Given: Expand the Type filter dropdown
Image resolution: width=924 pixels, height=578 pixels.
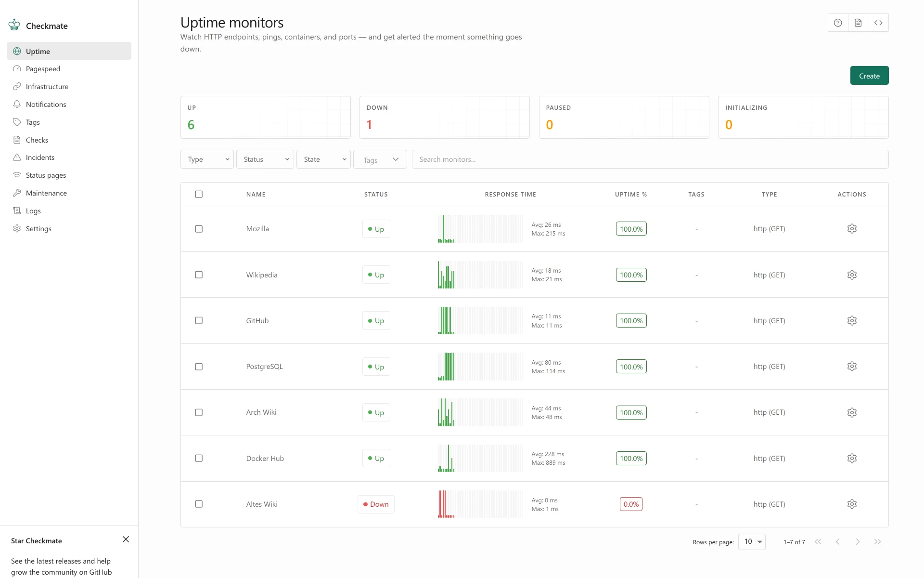Looking at the screenshot, I should click(207, 159).
